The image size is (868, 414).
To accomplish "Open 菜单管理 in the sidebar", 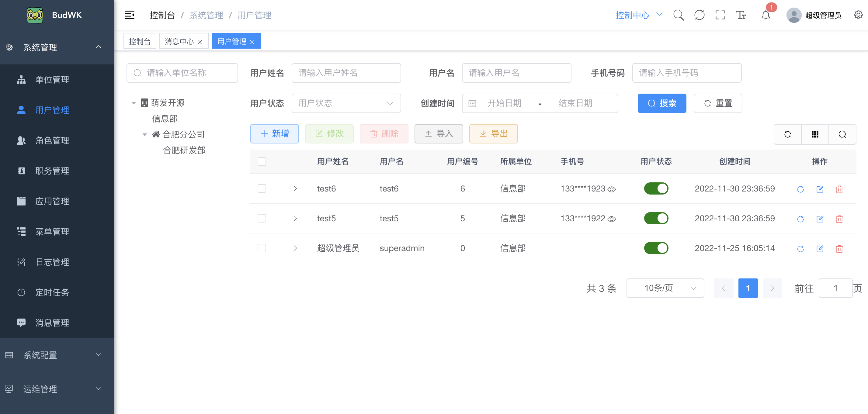I will pos(57,231).
